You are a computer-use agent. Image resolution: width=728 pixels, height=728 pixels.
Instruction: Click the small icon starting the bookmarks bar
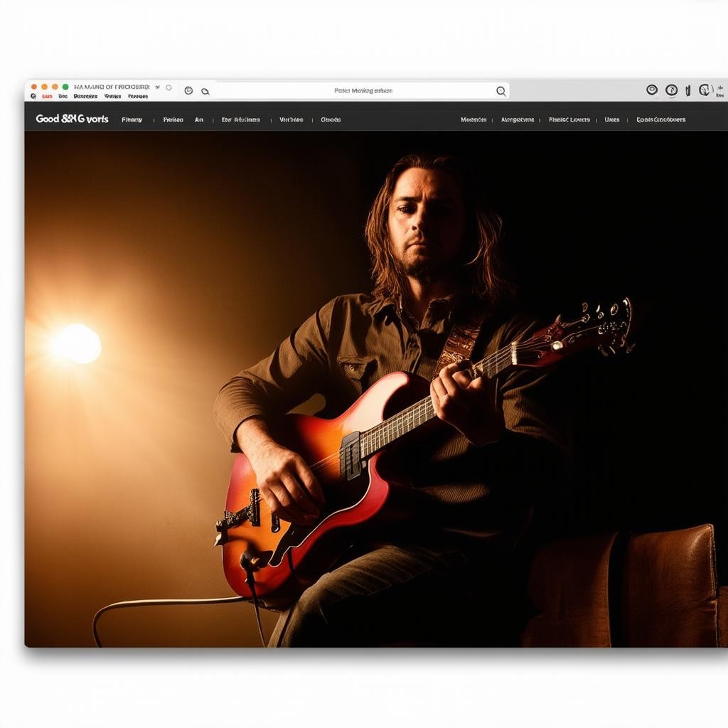coord(33,96)
